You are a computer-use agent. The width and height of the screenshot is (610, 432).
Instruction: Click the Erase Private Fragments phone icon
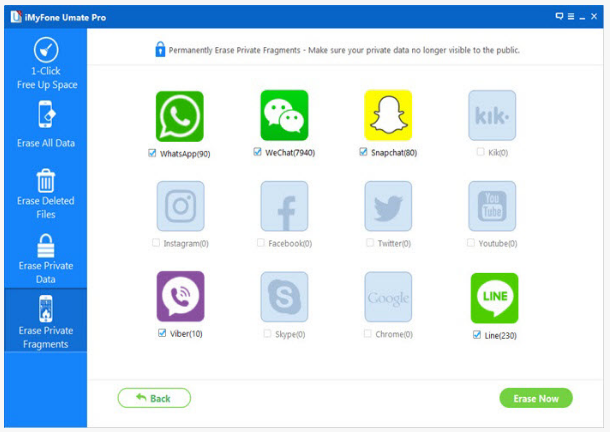46,309
